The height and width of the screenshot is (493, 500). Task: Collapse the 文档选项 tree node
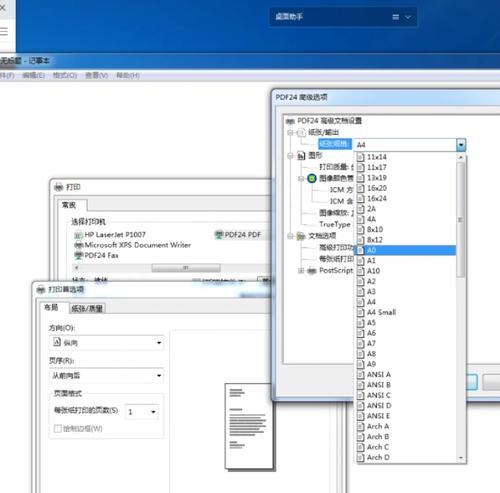click(x=290, y=236)
